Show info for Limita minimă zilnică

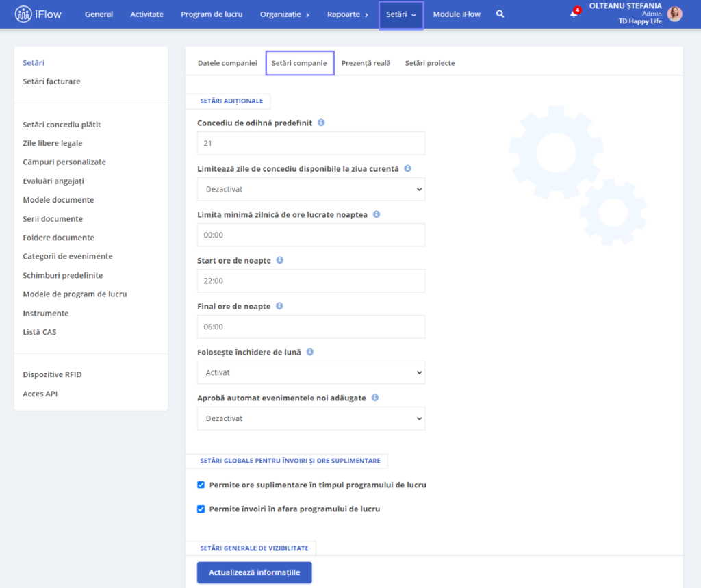[x=377, y=214]
